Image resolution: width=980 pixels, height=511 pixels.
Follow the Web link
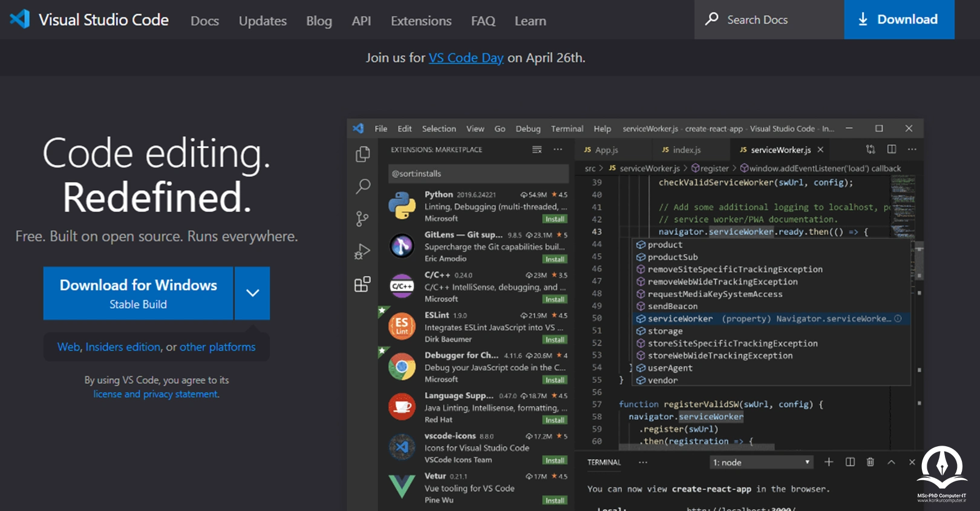(x=68, y=347)
